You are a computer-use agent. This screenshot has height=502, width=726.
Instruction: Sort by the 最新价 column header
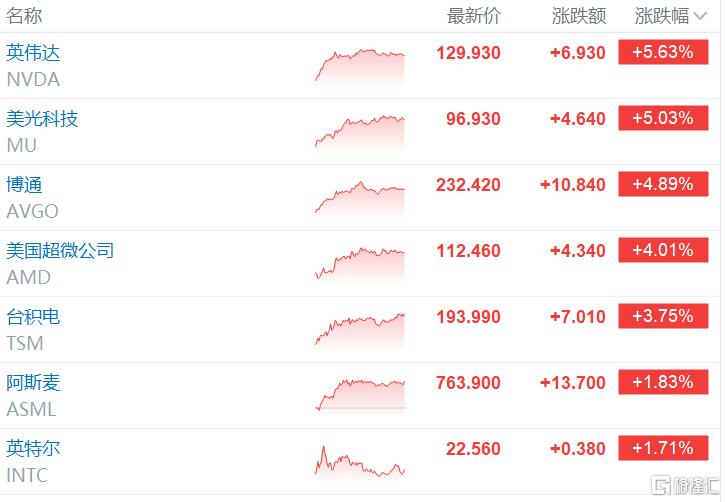click(474, 16)
